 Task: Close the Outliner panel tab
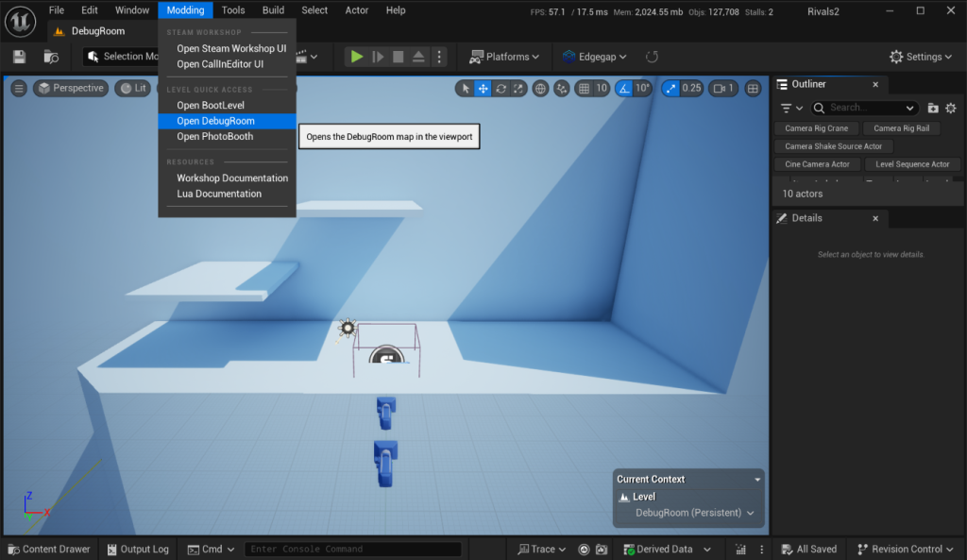[875, 84]
